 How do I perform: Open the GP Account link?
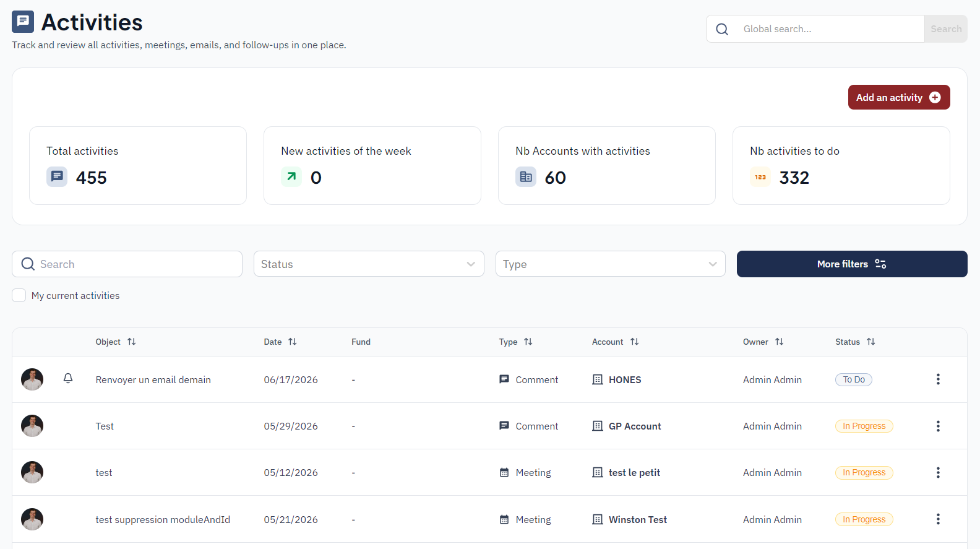[x=635, y=426]
